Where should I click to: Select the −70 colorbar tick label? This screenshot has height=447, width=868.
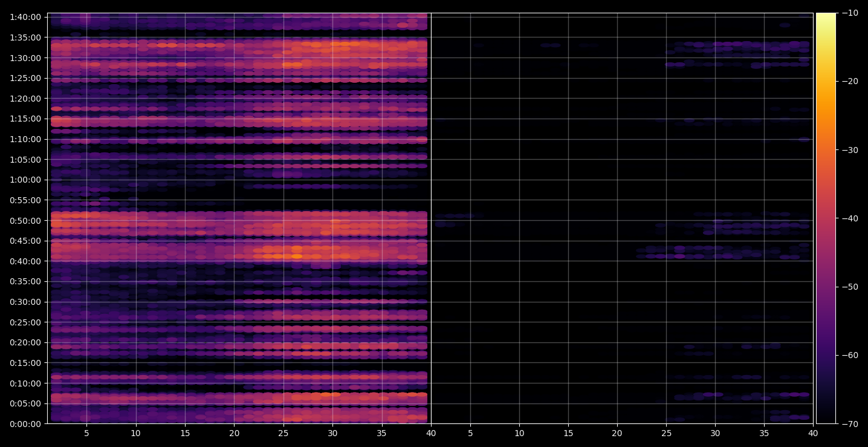pos(850,423)
